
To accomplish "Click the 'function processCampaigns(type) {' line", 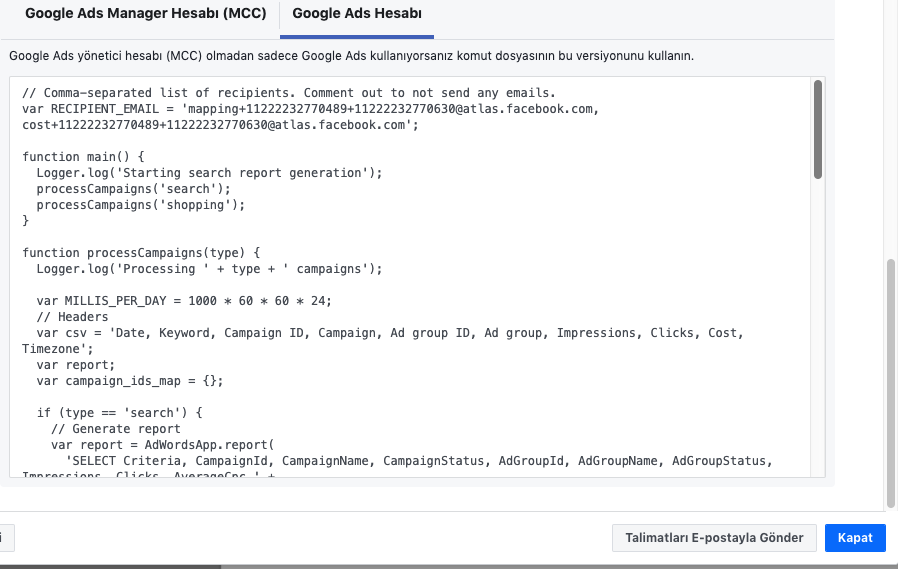I will tap(141, 253).
